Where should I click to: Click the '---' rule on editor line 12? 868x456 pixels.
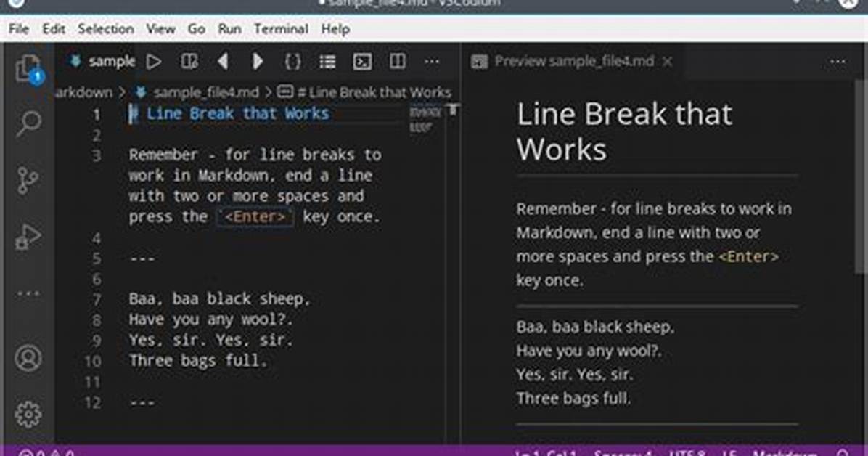pos(142,403)
